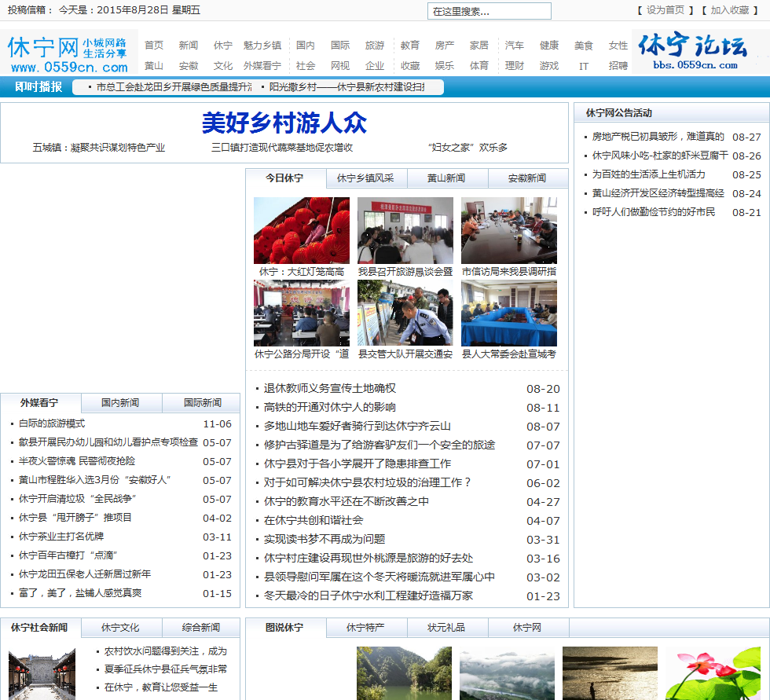Click 设为首页 link
770x700 pixels.
(x=665, y=10)
